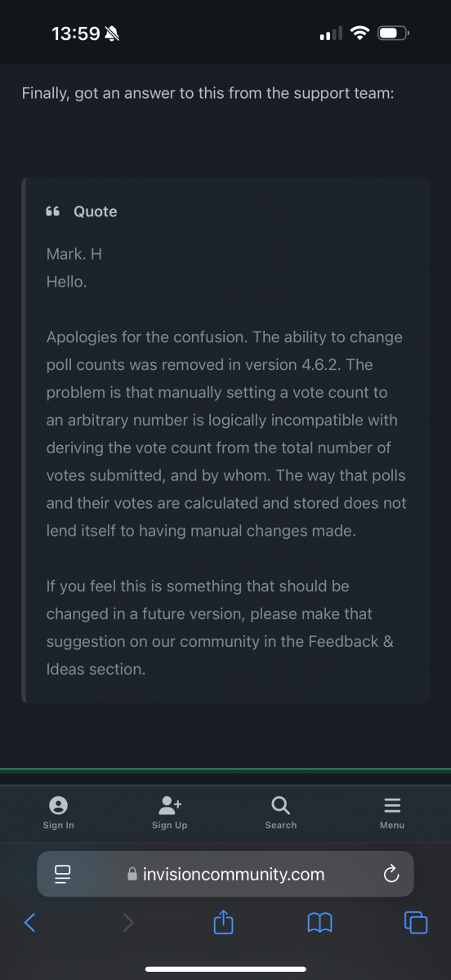Image resolution: width=451 pixels, height=980 pixels.
Task: Tap the Safari share icon
Action: click(x=224, y=922)
